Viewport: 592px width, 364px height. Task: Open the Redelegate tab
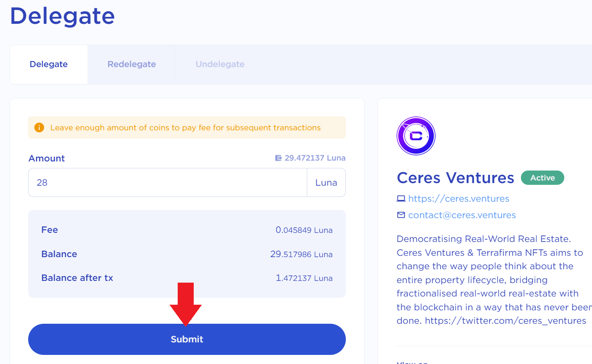click(132, 64)
